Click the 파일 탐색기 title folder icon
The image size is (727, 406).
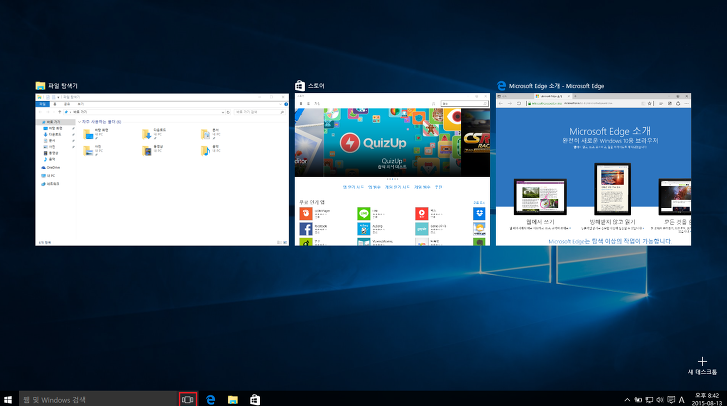point(40,86)
